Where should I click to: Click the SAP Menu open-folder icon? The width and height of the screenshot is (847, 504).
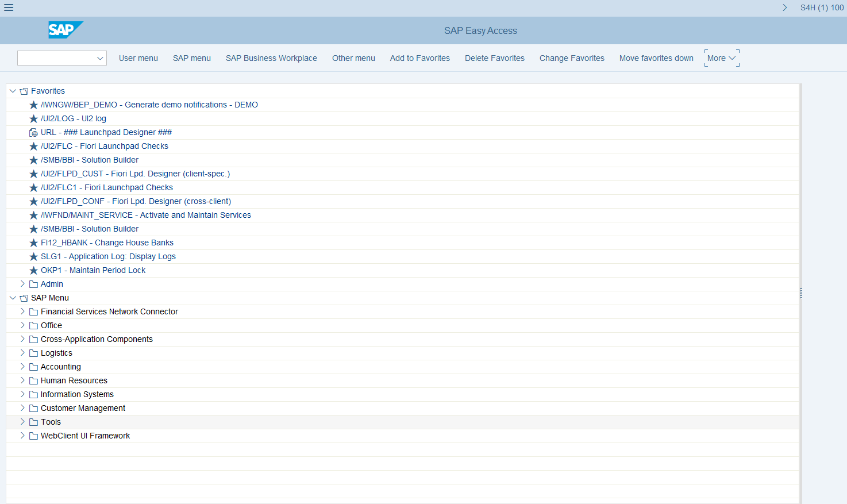coord(24,298)
